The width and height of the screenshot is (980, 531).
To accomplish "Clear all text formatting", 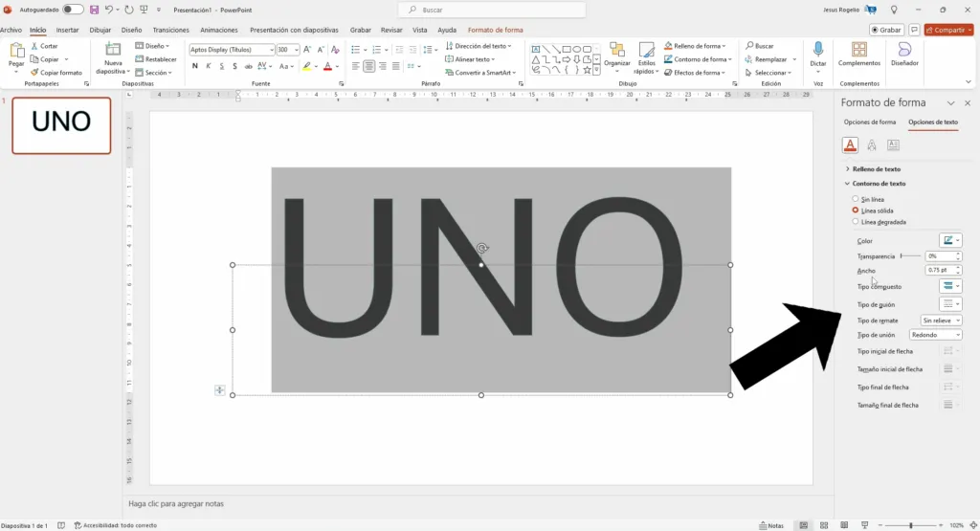I will pyautogui.click(x=335, y=50).
